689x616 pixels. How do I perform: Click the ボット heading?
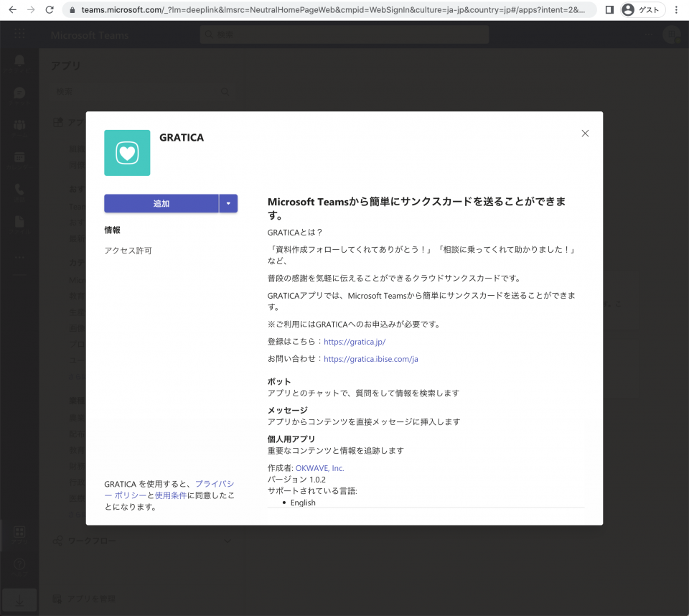click(279, 382)
